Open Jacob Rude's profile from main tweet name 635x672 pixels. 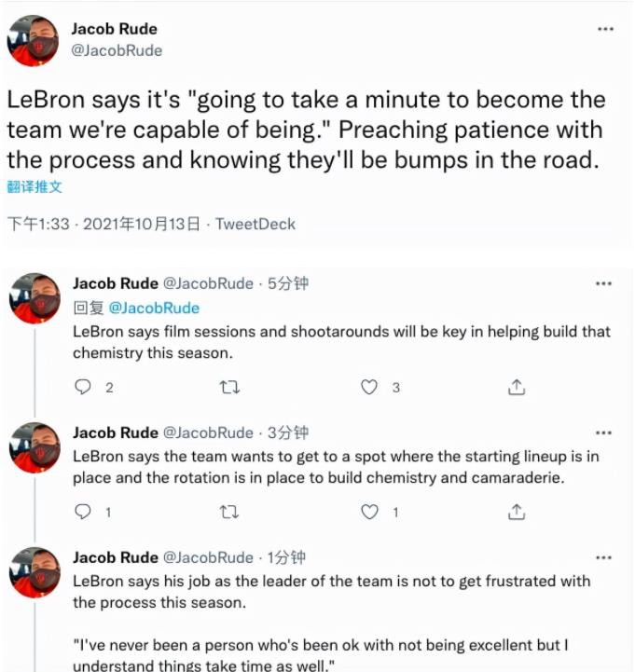click(114, 29)
